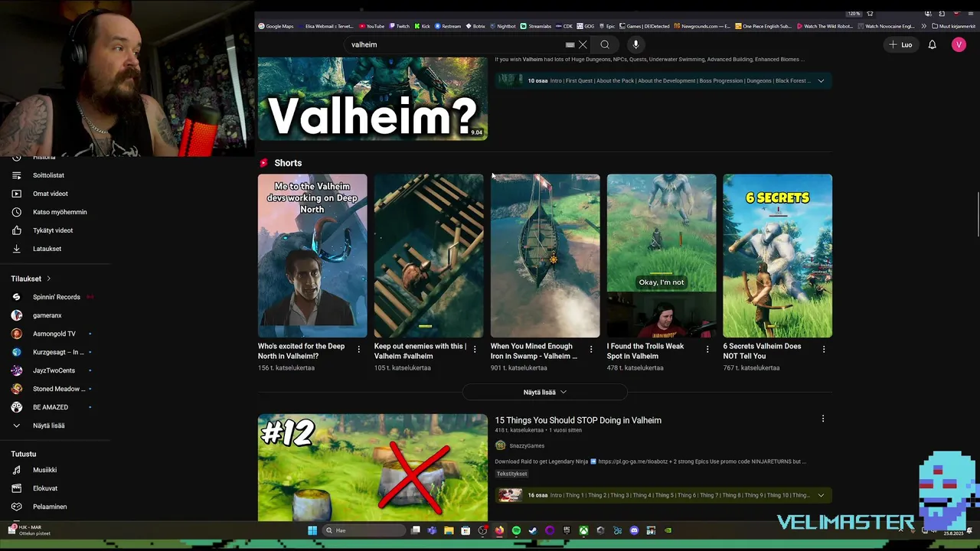Open the Valheim? video thumbnail

[x=372, y=99]
